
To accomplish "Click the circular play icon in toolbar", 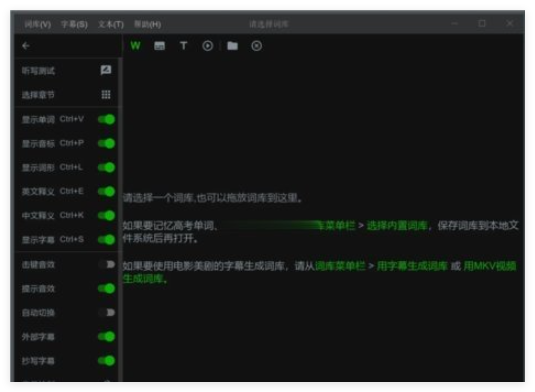I will click(x=207, y=46).
